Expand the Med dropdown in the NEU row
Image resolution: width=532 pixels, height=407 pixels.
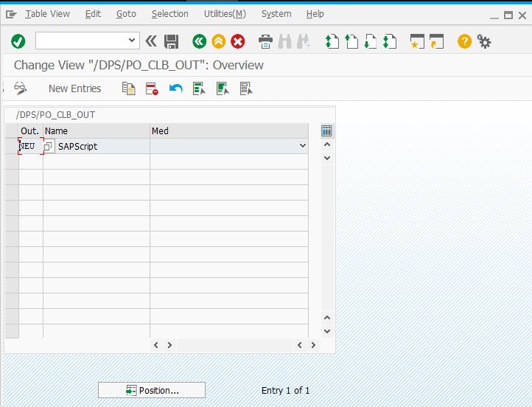click(303, 146)
